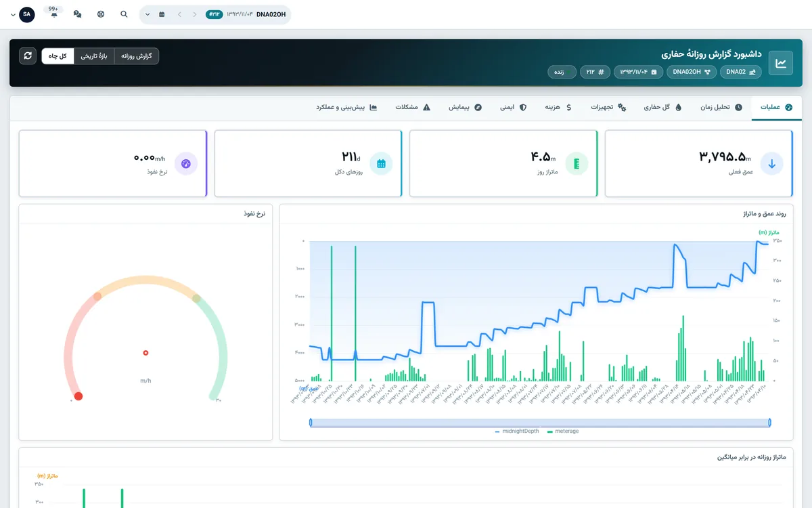This screenshot has width=812, height=508.
Task: Switch to the پیمایش tab
Action: pyautogui.click(x=465, y=108)
